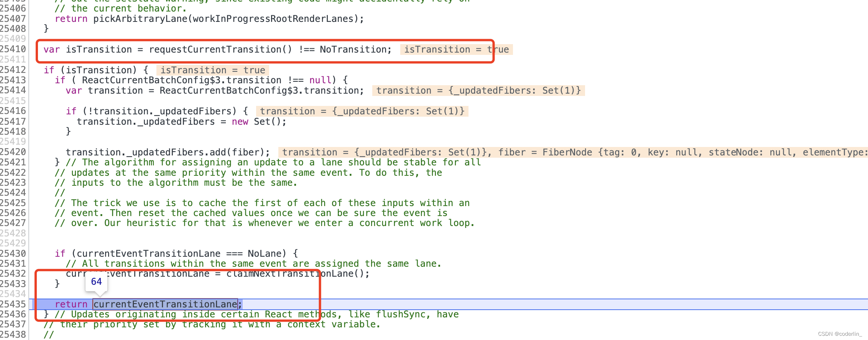868x340 pixels.
Task: Set breakpoint on line 25410
Action: (x=13, y=49)
